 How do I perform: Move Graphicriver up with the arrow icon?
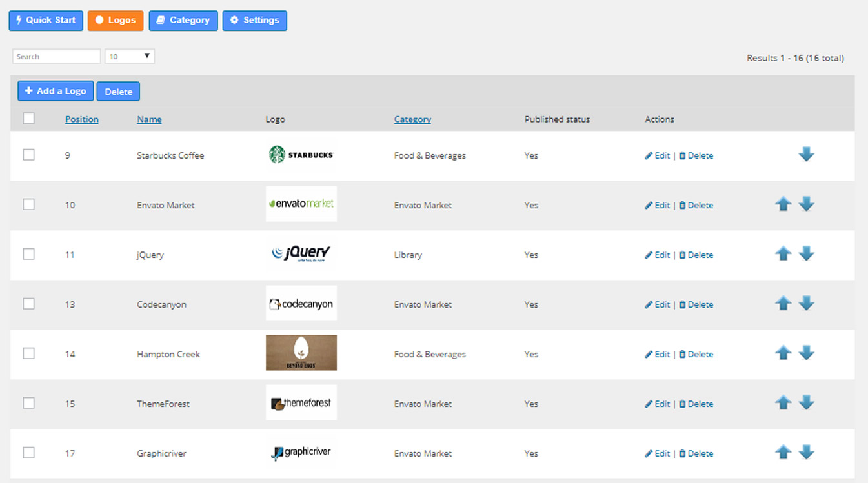tap(783, 453)
